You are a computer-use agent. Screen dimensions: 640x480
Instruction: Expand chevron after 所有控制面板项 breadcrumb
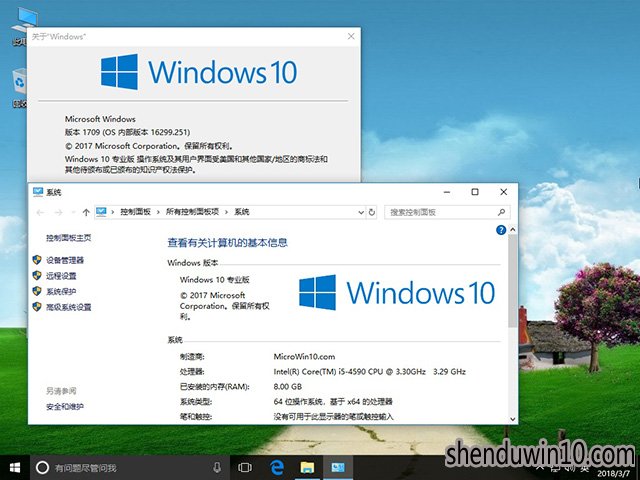click(226, 212)
